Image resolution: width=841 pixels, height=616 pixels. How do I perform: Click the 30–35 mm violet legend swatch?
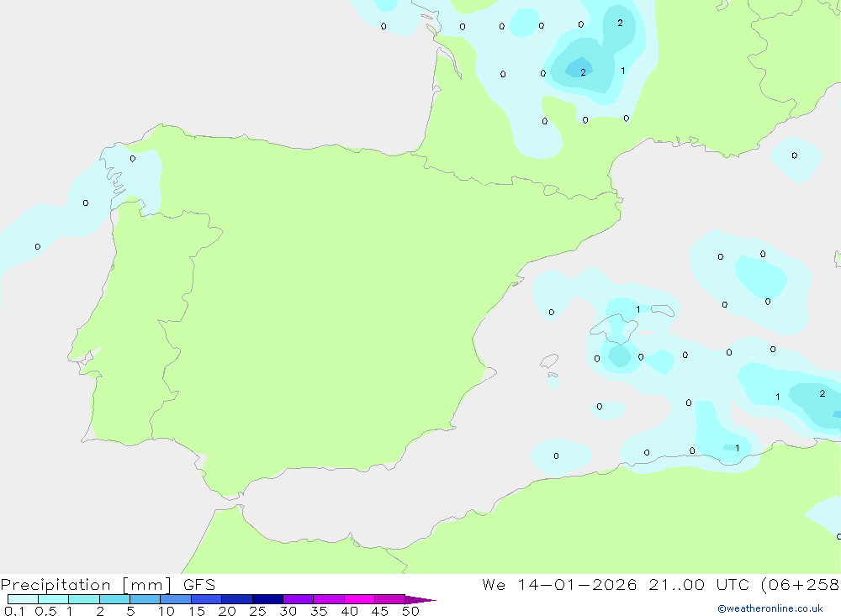(298, 599)
